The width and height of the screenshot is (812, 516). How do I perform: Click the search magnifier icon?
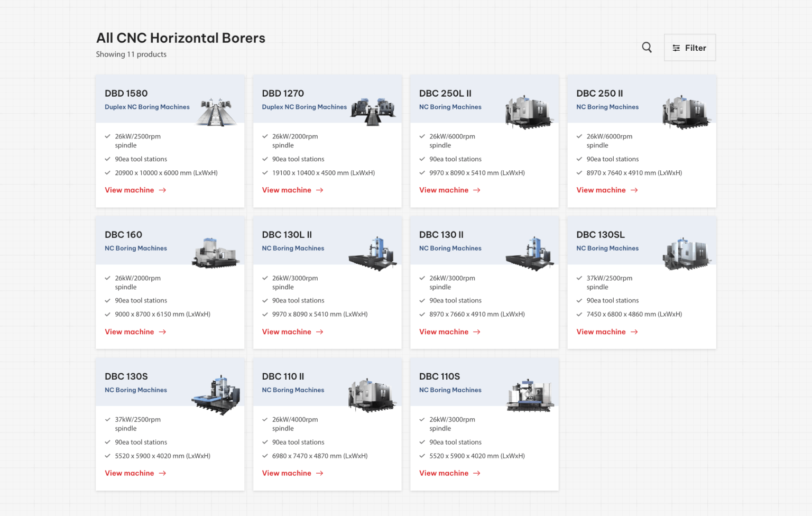(x=647, y=48)
